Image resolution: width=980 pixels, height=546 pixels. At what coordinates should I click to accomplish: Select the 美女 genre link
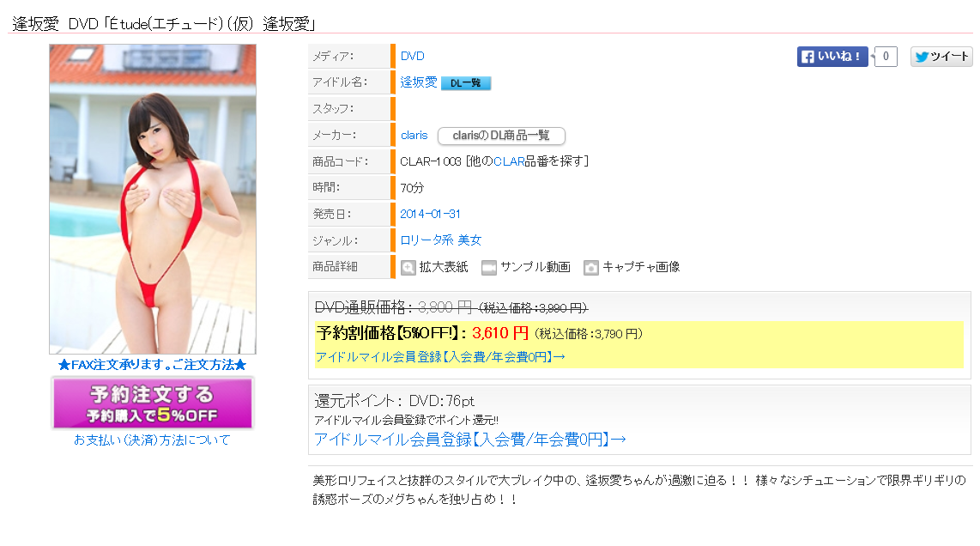(469, 240)
